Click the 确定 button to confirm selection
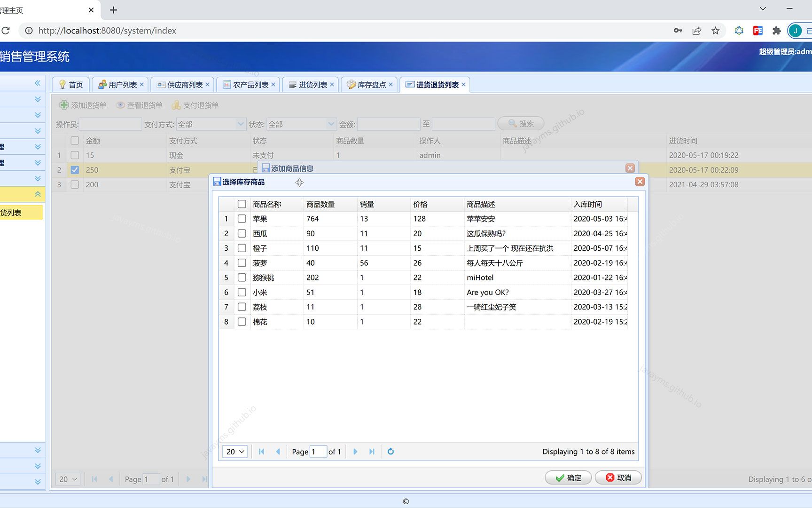812x508 pixels. pyautogui.click(x=568, y=477)
